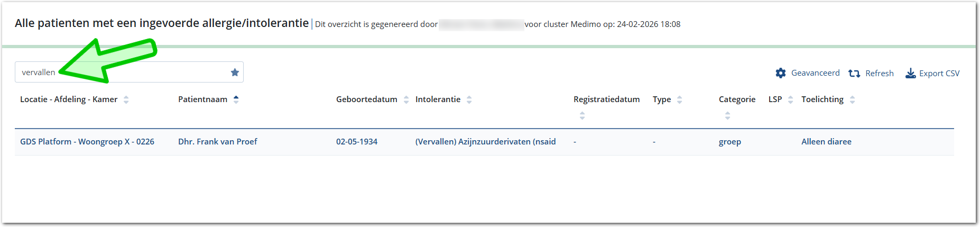Sort by Intolerantie arrow icon

coord(469,99)
